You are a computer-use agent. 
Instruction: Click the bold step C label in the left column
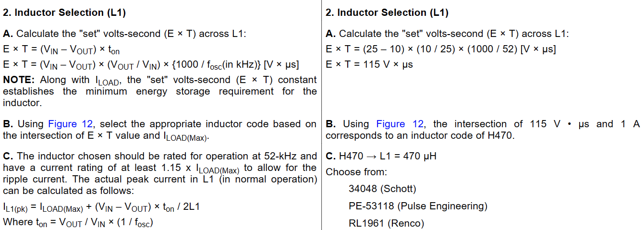tap(8, 156)
